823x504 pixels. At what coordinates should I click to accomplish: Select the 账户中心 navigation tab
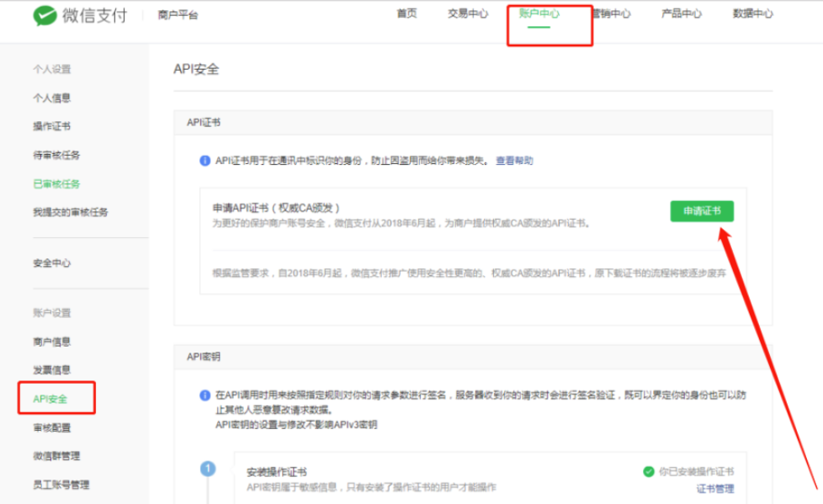click(539, 13)
